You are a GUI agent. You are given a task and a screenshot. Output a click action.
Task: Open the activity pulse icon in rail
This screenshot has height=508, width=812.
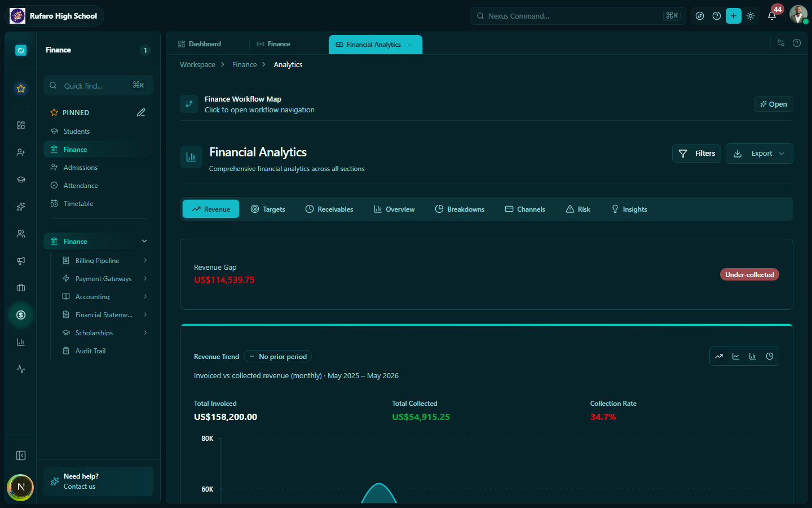21,369
